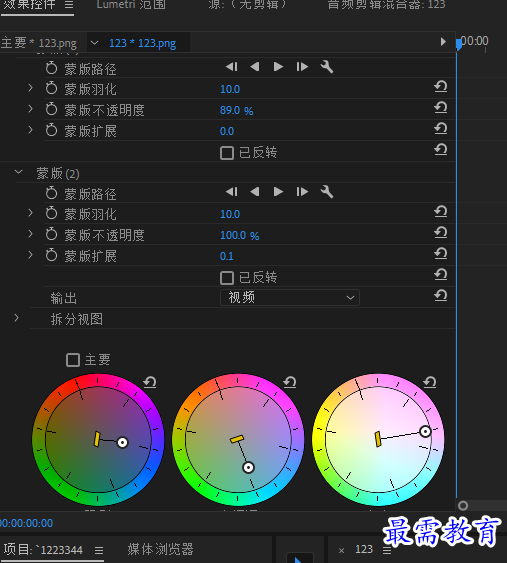The image size is (507, 563).
Task: Go to first keyframe for 蒙版 (2) path
Action: pyautogui.click(x=232, y=192)
